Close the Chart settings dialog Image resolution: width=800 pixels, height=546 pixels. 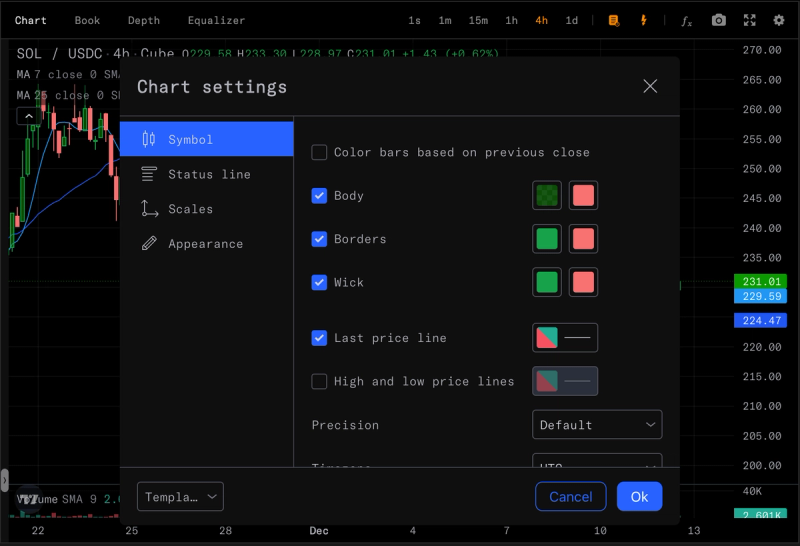[x=650, y=86]
